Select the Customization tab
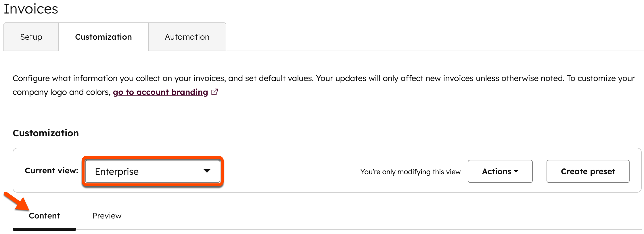 pos(103,37)
